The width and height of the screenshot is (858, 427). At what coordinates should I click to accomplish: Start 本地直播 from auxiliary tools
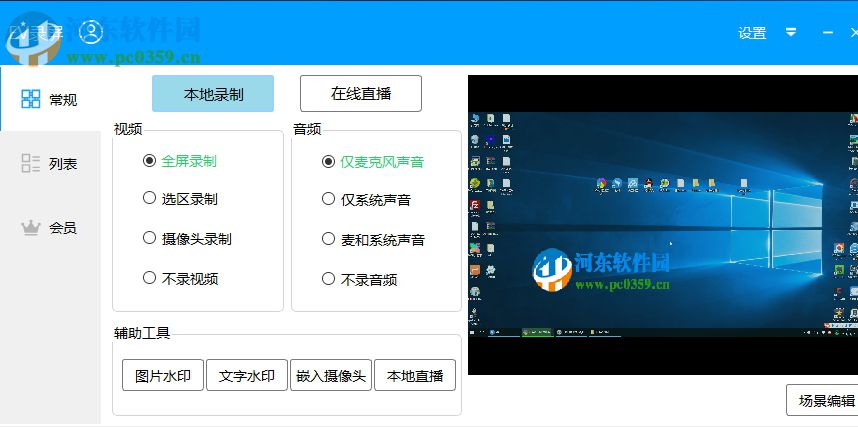pyautogui.click(x=415, y=375)
